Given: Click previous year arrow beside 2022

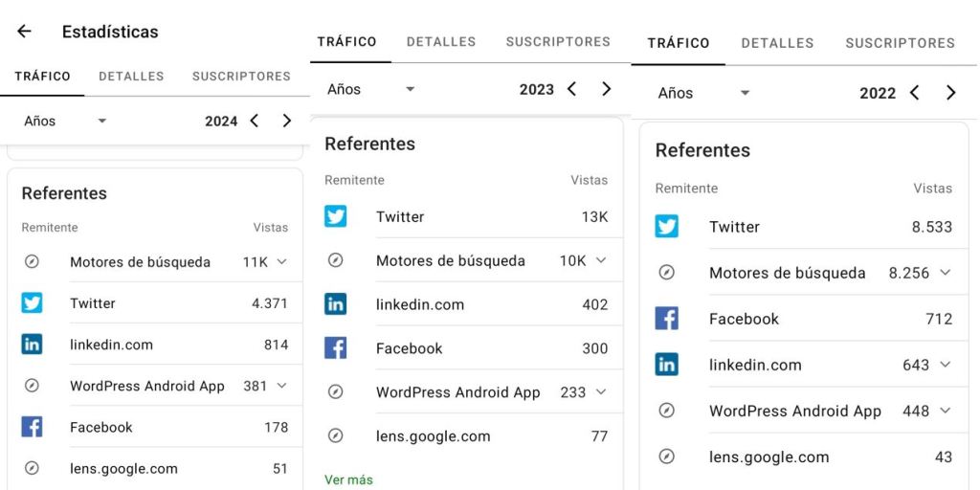Looking at the screenshot, I should [x=915, y=93].
